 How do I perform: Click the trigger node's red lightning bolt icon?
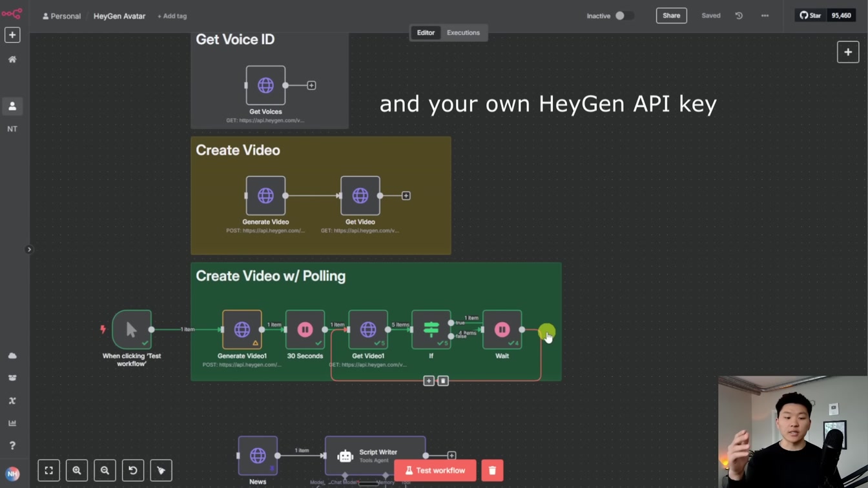pos(103,329)
